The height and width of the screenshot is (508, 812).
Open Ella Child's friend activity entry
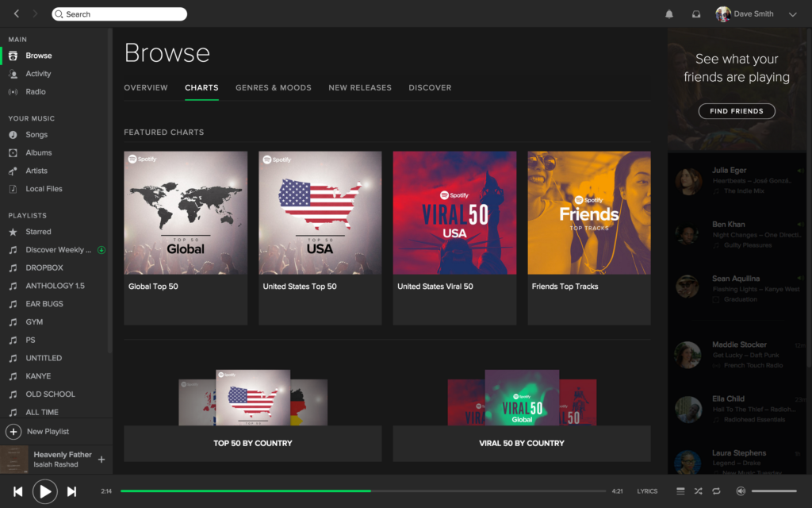click(740, 409)
